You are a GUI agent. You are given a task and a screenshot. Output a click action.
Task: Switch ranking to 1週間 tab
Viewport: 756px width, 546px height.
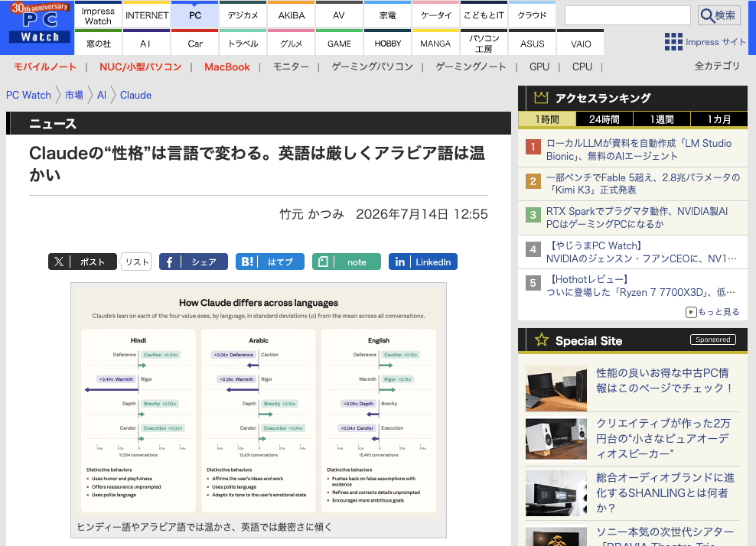[x=661, y=119]
